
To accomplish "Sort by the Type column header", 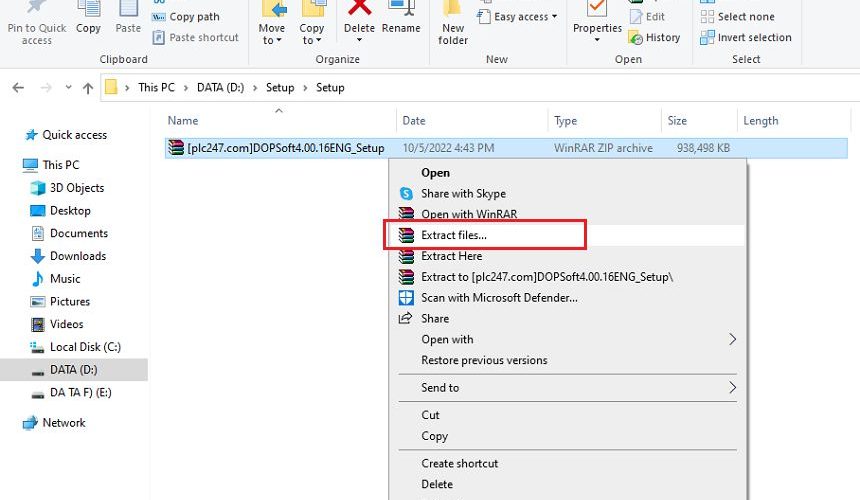I will click(x=565, y=121).
